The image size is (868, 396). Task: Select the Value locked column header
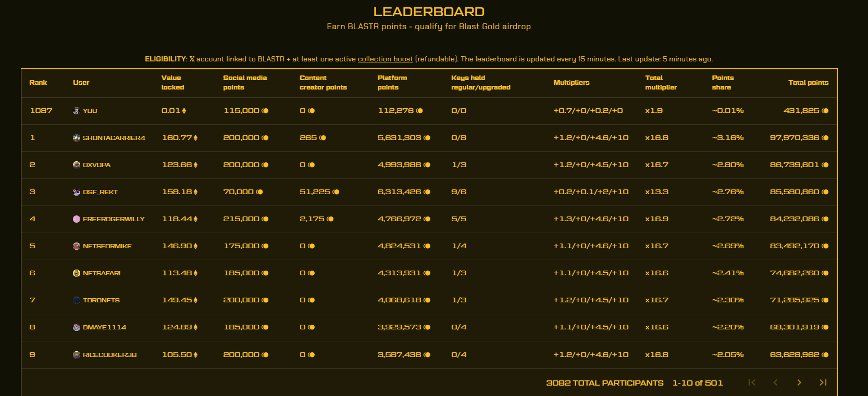172,83
